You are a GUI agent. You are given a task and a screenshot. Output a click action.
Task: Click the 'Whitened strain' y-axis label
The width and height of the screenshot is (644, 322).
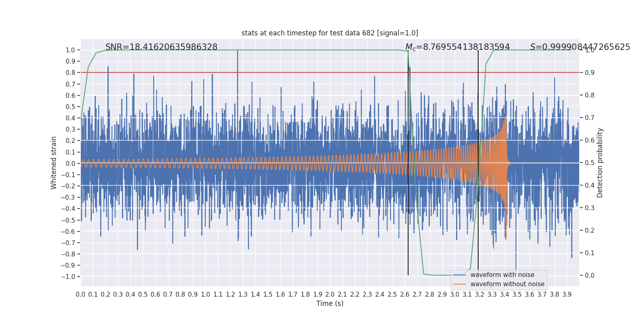54,163
